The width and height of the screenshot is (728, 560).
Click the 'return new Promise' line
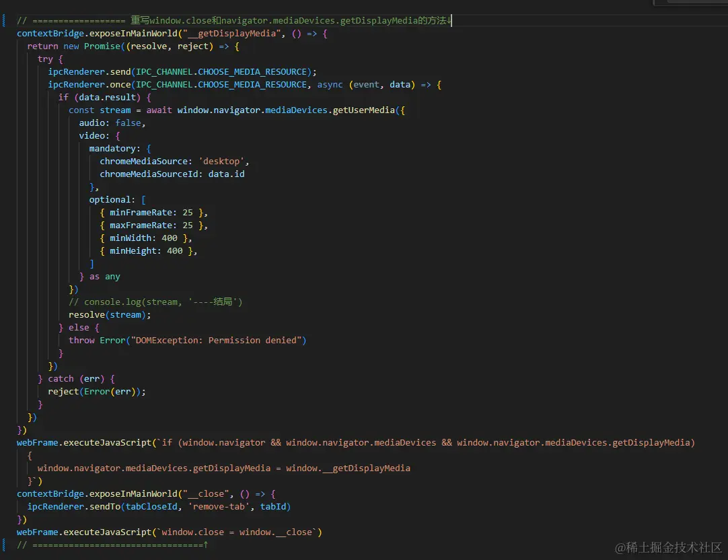tap(133, 46)
